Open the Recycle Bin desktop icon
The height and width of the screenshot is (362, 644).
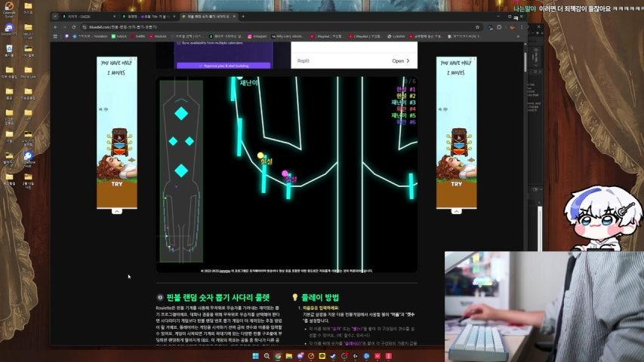8,50
